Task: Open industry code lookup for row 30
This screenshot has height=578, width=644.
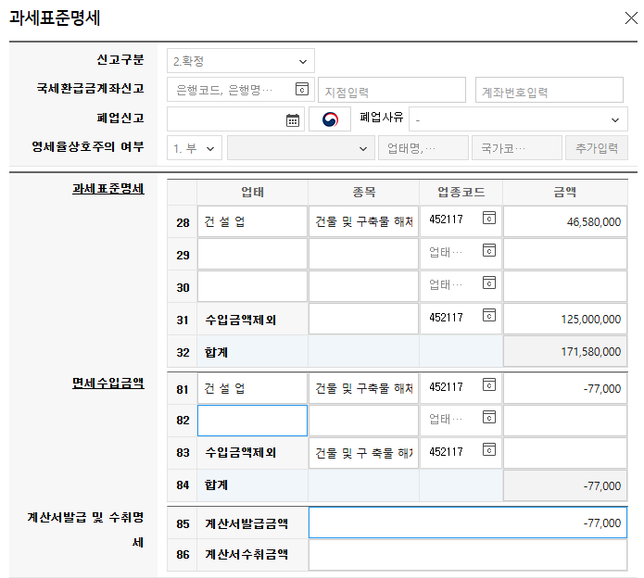Action: [489, 285]
